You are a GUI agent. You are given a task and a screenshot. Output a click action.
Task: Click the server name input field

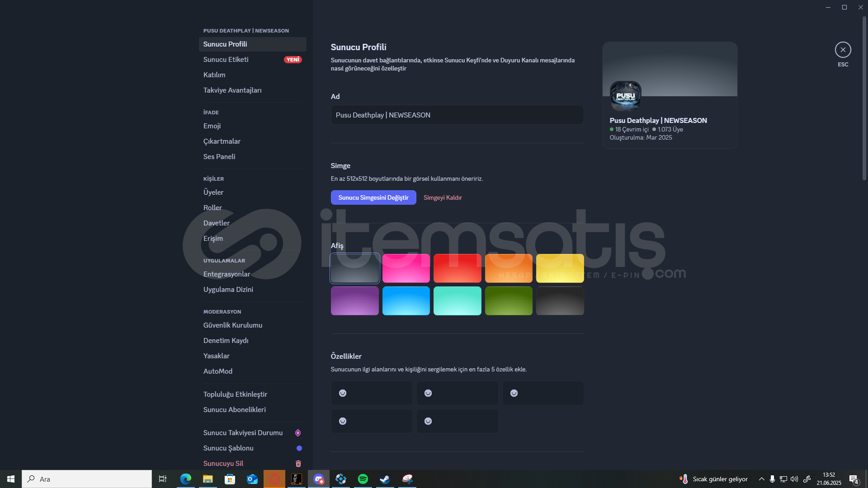(457, 115)
